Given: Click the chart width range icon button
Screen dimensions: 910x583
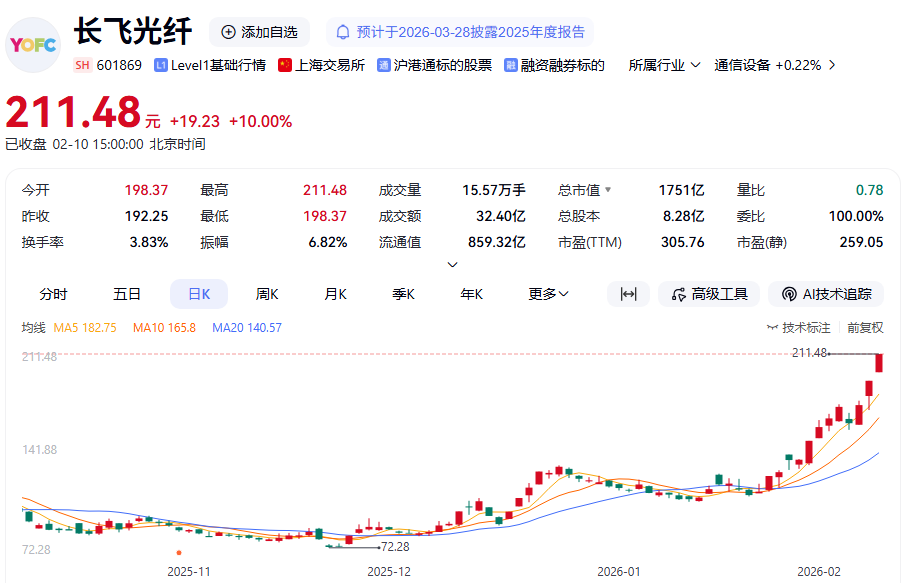Looking at the screenshot, I should click(628, 294).
